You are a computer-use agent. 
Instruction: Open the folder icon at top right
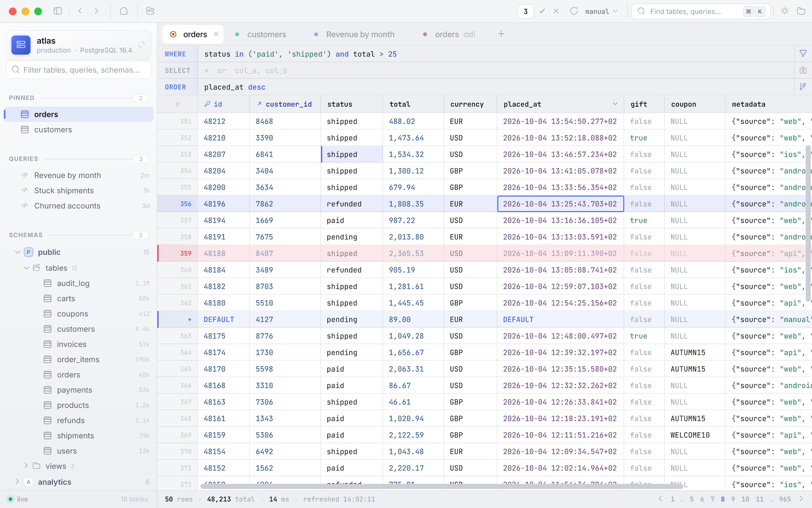pyautogui.click(x=801, y=11)
